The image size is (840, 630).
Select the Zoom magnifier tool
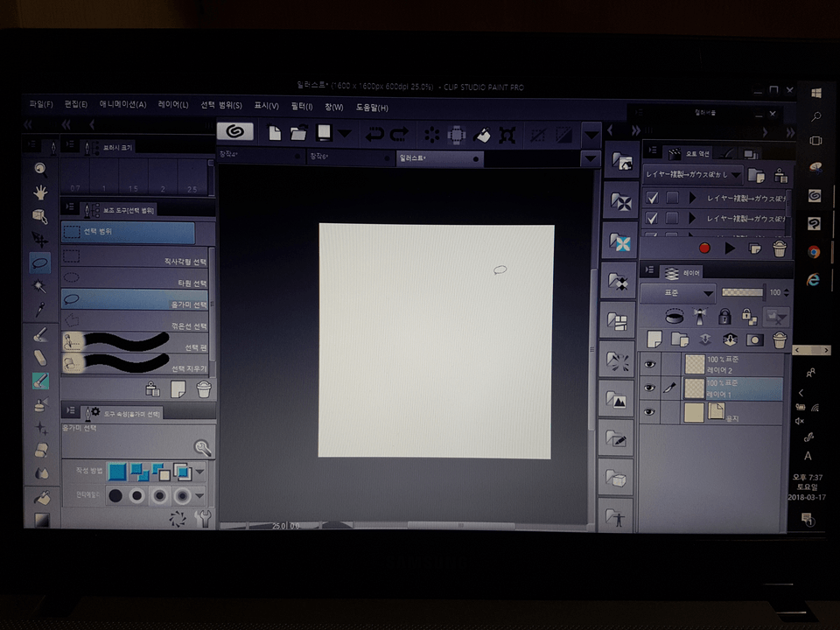coord(40,169)
